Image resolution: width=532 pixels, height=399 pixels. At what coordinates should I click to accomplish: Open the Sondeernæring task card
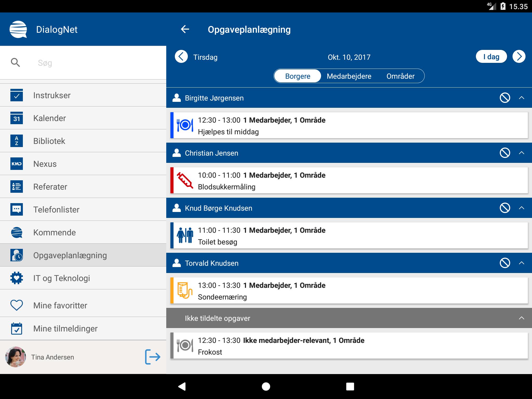point(349,290)
